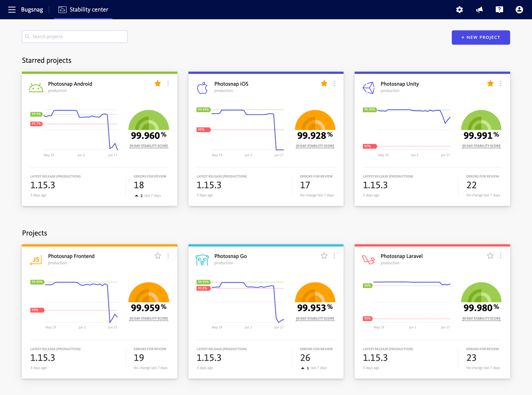This screenshot has width=532, height=395.
Task: Open the hamburger navigation menu
Action: pos(12,10)
